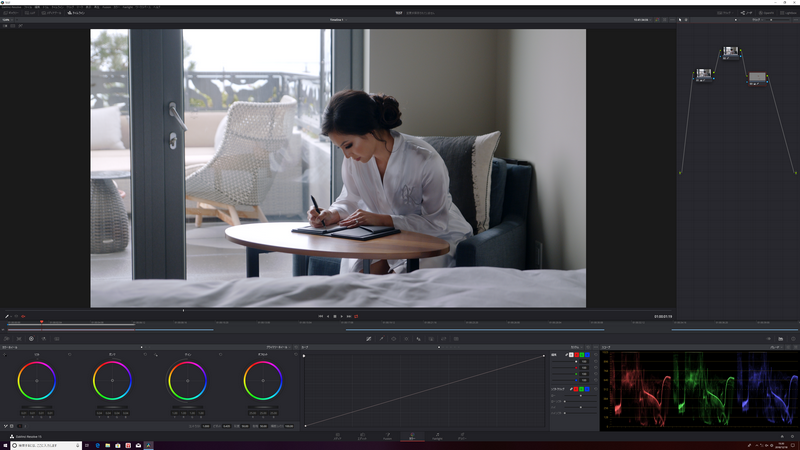800x450 pixels.
Task: Reset the Offset color wheel
Action: click(x=296, y=354)
